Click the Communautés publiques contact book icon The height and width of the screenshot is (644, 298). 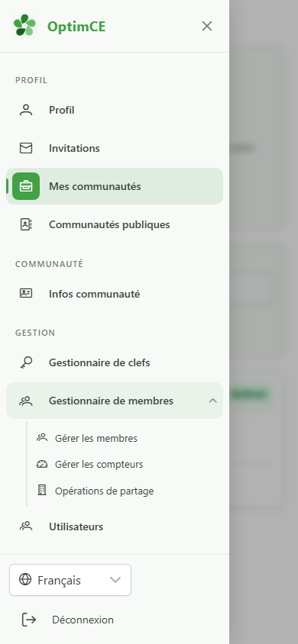tap(26, 224)
